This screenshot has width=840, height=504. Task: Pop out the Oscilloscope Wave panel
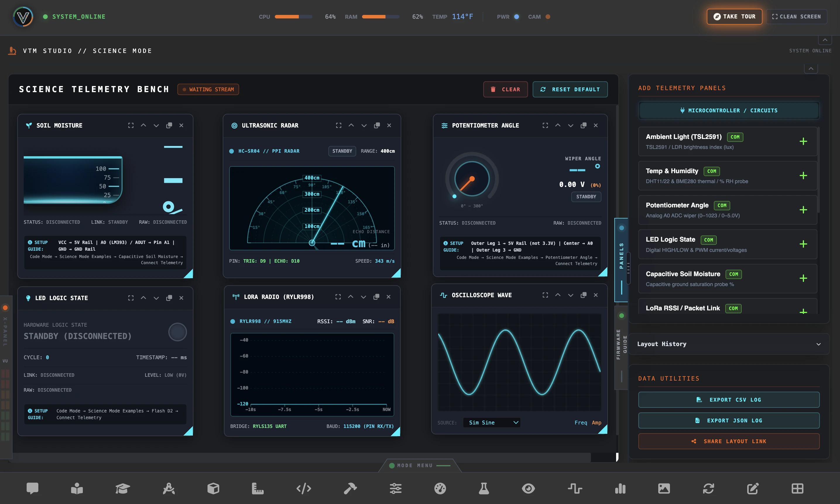[583, 295]
